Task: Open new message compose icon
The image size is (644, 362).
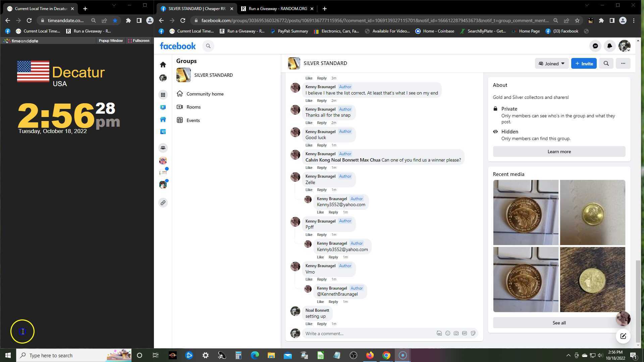Action: 623,337
